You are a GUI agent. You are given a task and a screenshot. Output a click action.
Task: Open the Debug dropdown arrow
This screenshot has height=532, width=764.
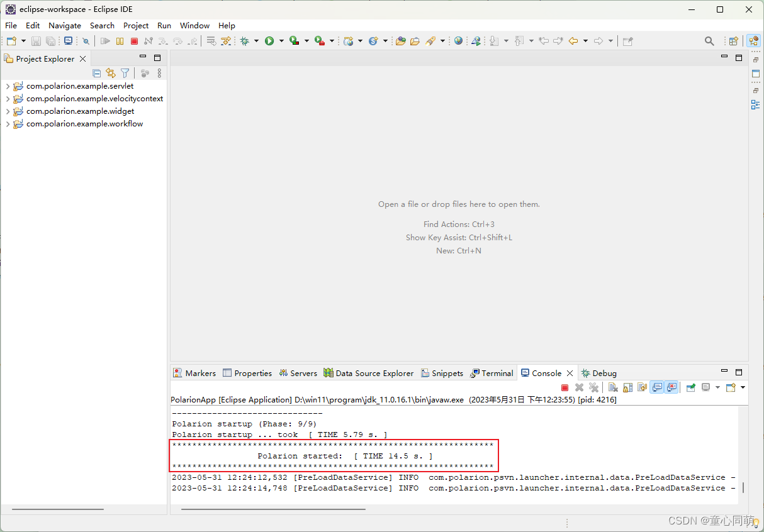coord(256,41)
